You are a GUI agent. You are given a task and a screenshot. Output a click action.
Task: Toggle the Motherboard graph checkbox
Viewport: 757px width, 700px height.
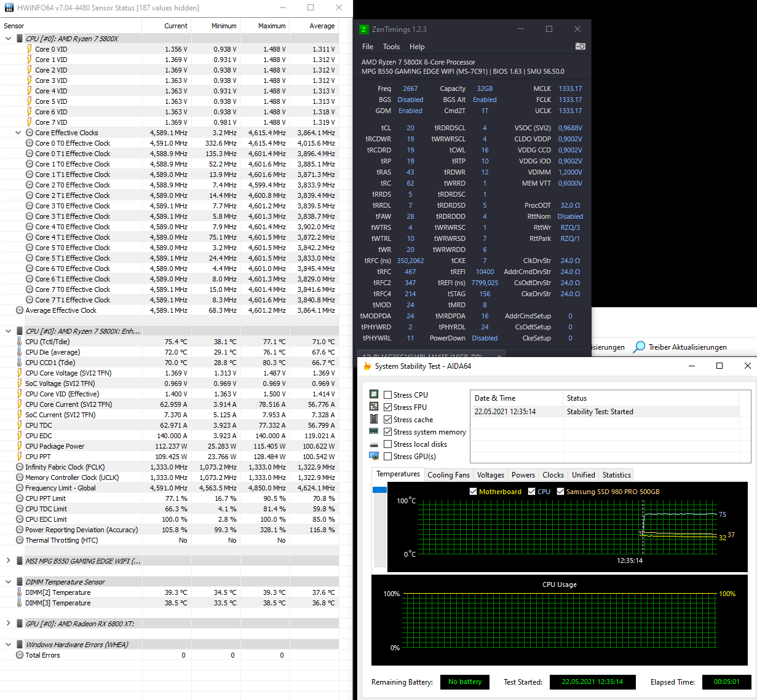(473, 492)
